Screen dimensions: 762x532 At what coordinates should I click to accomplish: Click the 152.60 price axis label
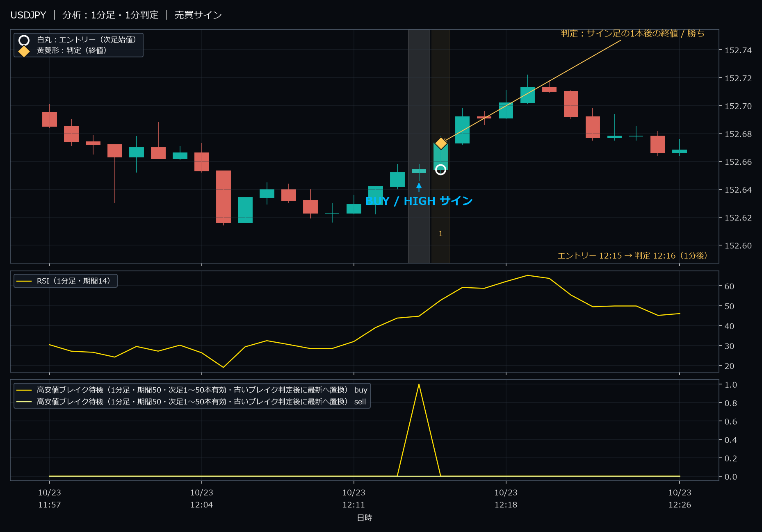pyautogui.click(x=738, y=246)
